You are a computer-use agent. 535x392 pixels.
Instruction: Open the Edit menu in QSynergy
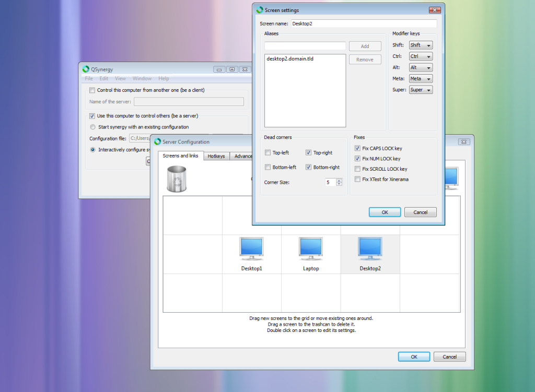(104, 78)
